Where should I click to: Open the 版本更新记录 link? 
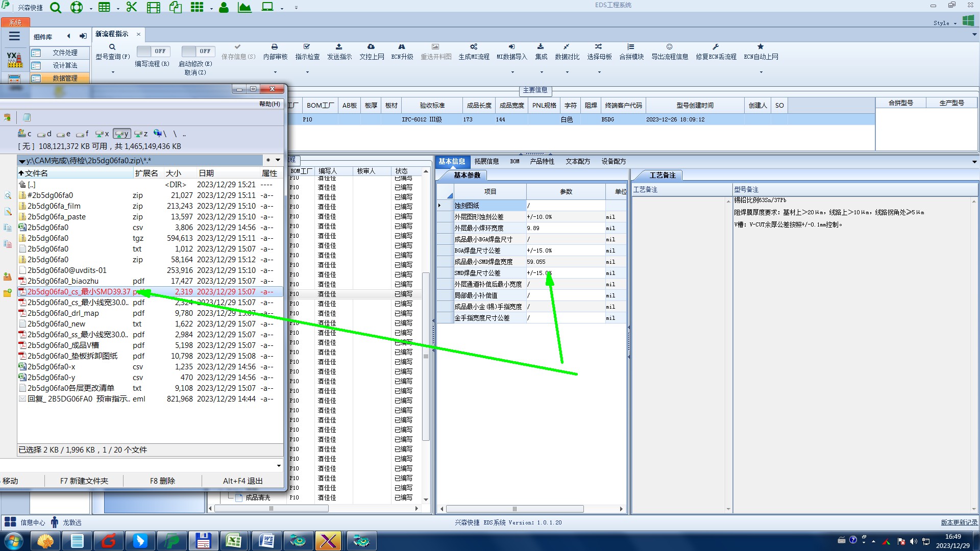959,522
